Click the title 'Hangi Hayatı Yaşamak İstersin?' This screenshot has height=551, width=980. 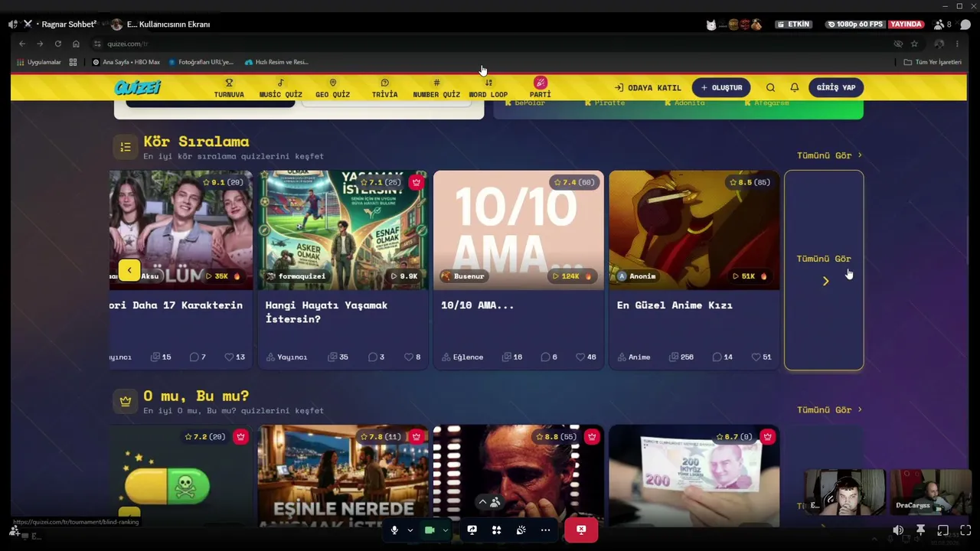pyautogui.click(x=326, y=311)
